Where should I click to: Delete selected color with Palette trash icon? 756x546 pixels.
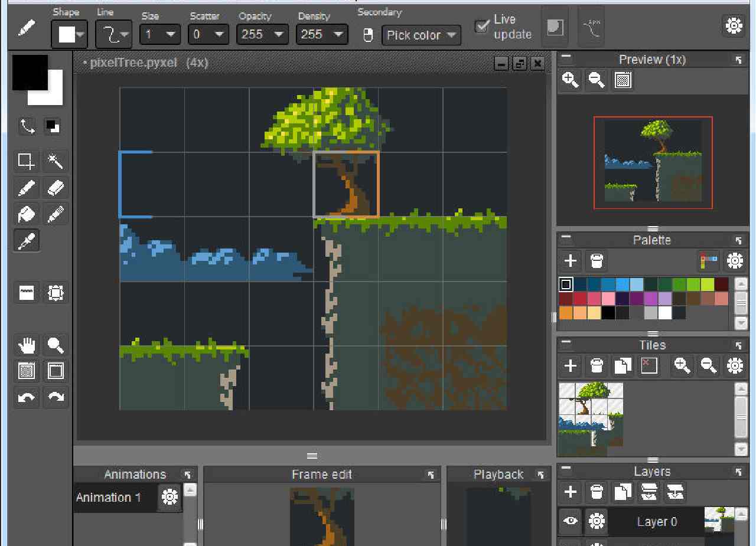coord(597,260)
